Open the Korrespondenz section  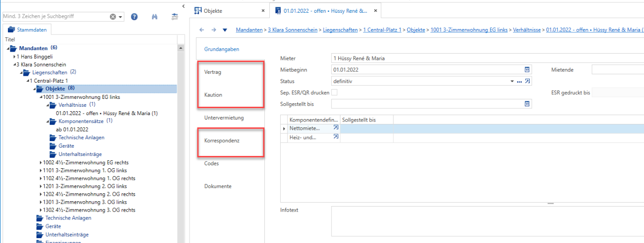coord(222,140)
